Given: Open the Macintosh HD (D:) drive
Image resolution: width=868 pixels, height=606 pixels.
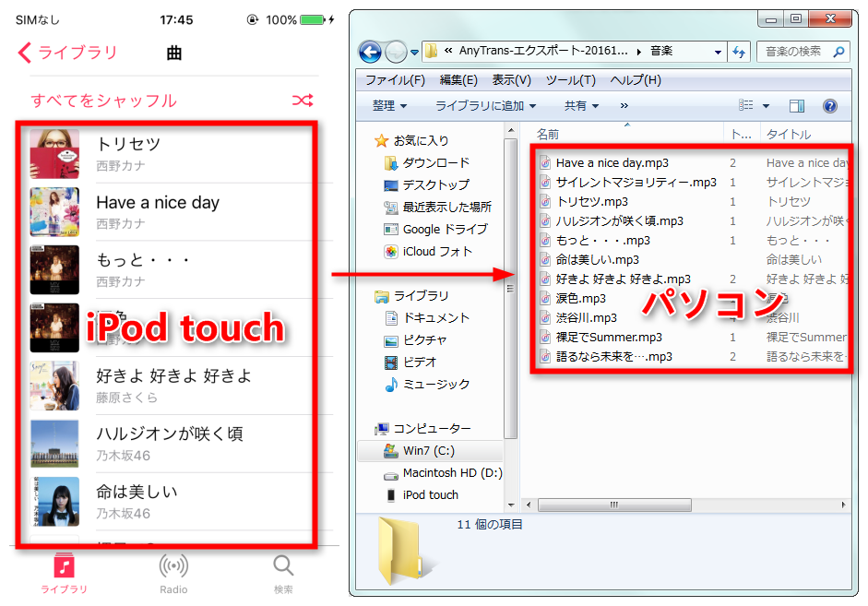Looking at the screenshot, I should tap(443, 473).
